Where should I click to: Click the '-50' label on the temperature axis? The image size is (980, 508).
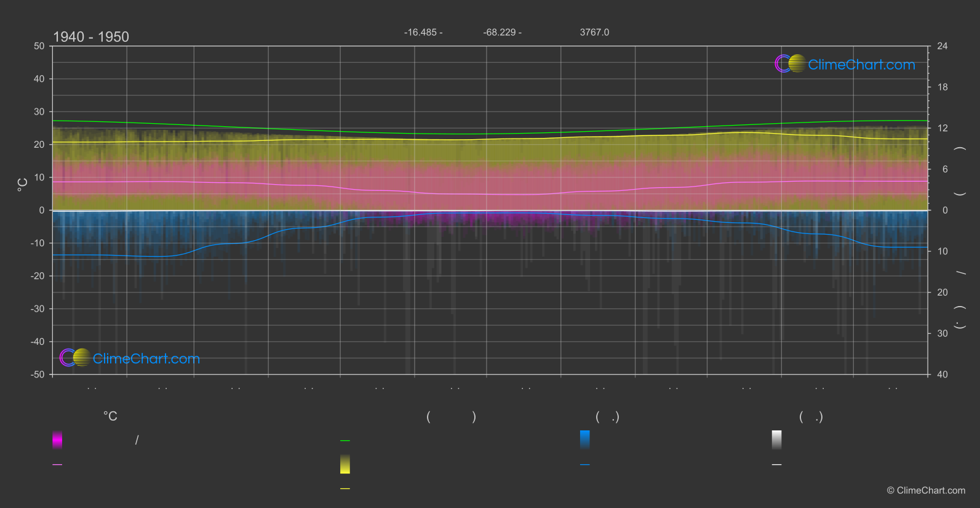(x=38, y=374)
